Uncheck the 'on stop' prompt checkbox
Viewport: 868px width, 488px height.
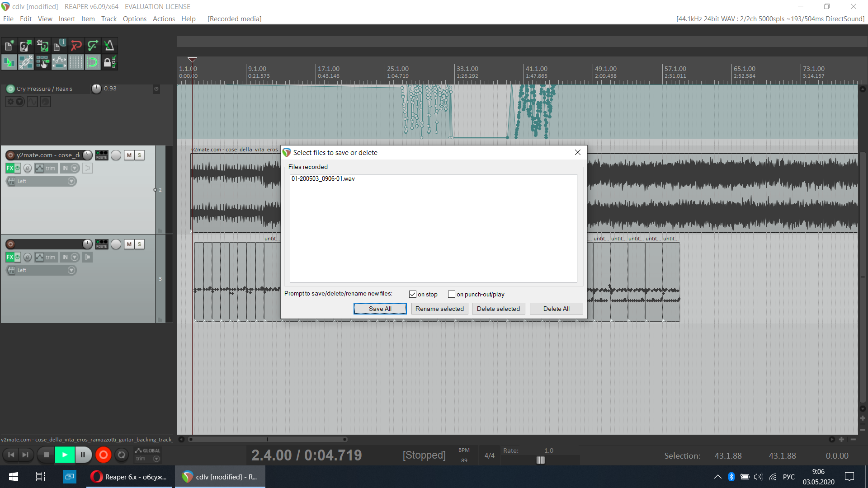click(412, 294)
